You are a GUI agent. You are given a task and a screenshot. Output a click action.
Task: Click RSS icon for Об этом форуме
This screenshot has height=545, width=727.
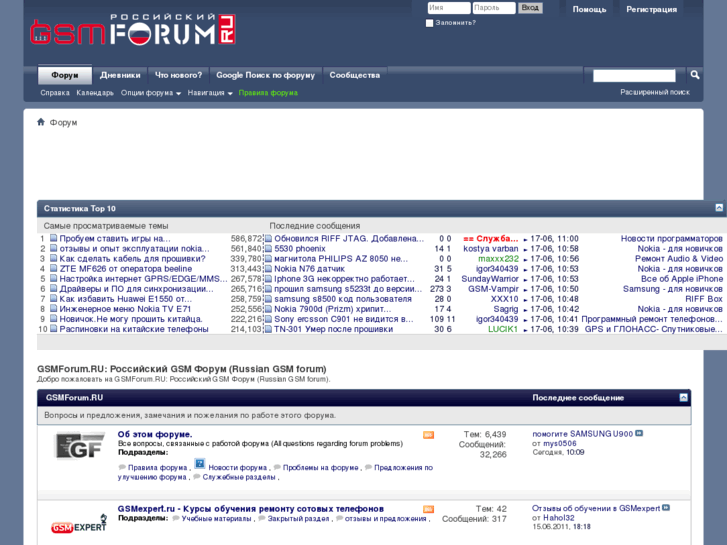[x=428, y=435]
